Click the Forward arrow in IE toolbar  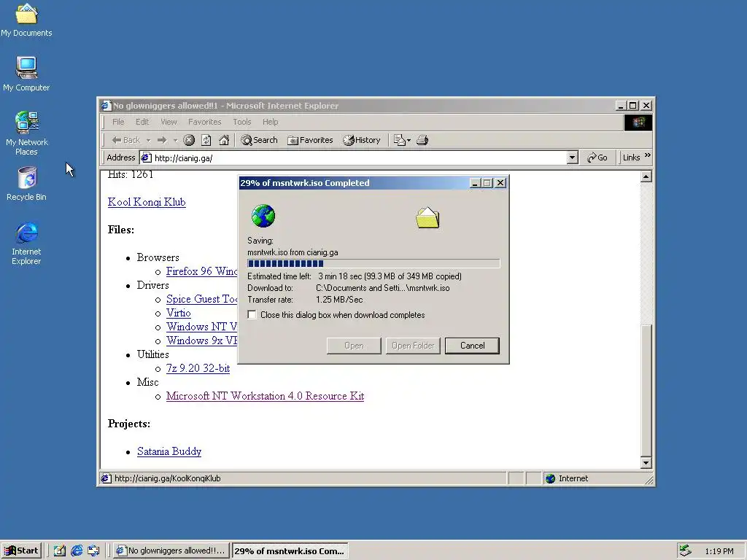pos(162,140)
